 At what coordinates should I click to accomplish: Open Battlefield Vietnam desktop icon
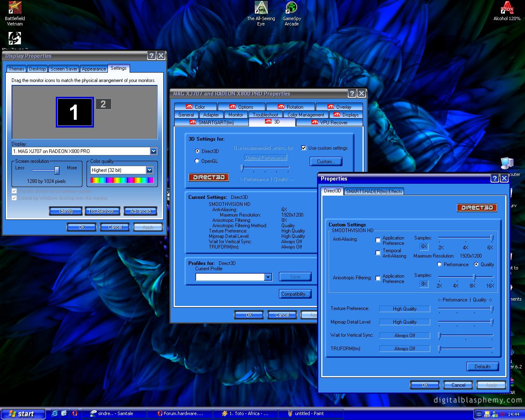(x=15, y=14)
